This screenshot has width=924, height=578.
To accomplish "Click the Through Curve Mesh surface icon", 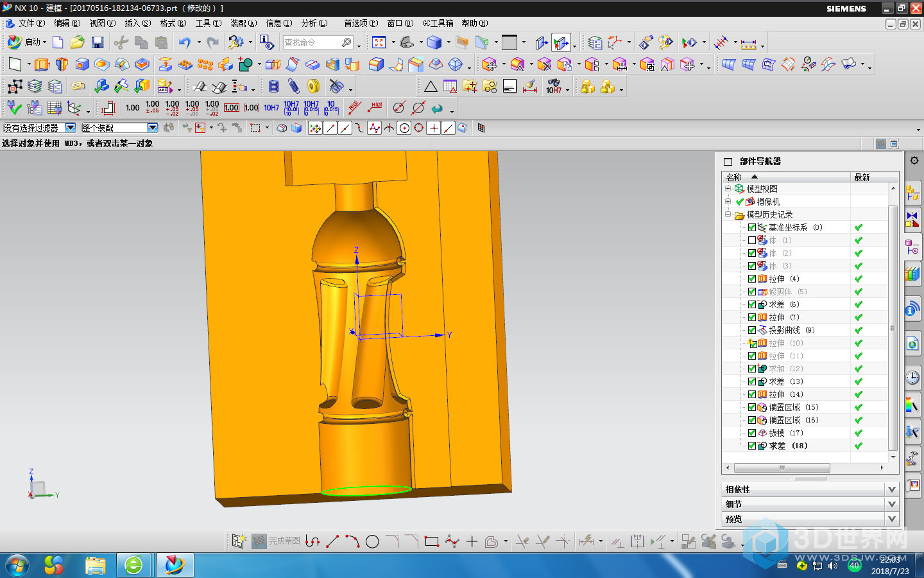I will click(x=749, y=64).
